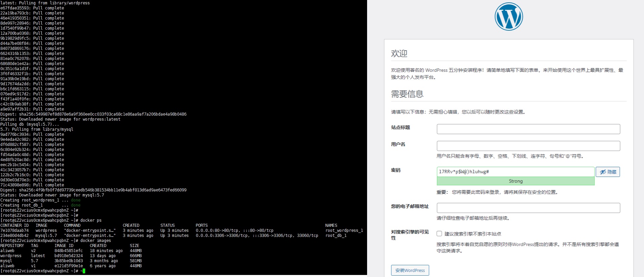Click root_db_1 in NAMES column
Viewport: 644px width, 277px height.
(x=336, y=236)
